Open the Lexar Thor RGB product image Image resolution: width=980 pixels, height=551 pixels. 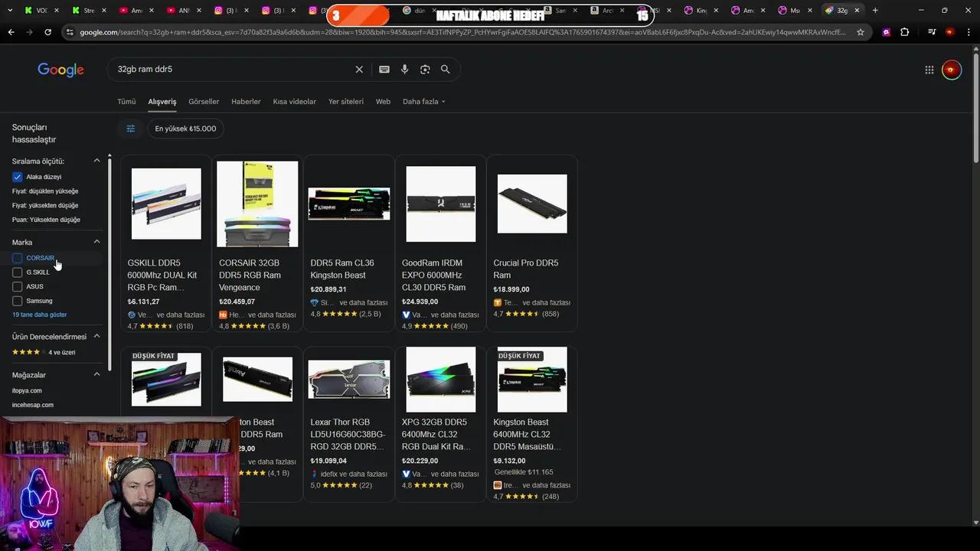click(349, 380)
